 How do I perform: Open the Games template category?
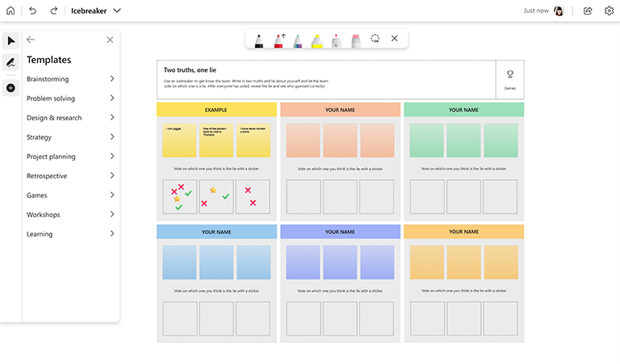[x=71, y=195]
